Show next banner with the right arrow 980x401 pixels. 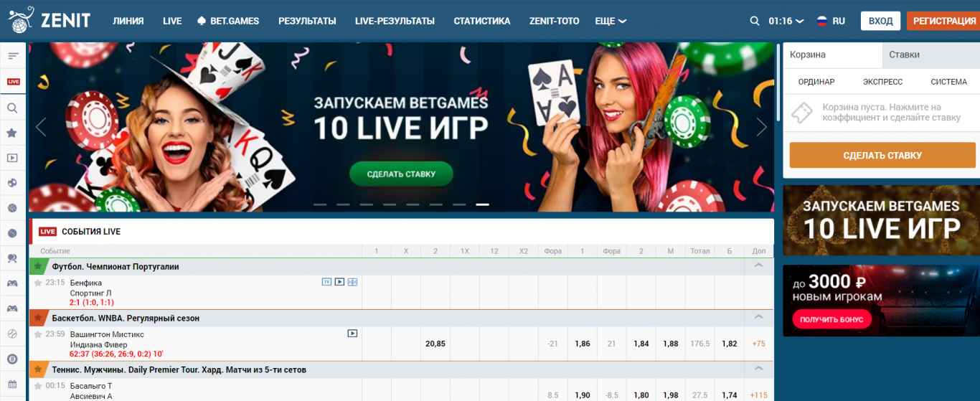761,127
